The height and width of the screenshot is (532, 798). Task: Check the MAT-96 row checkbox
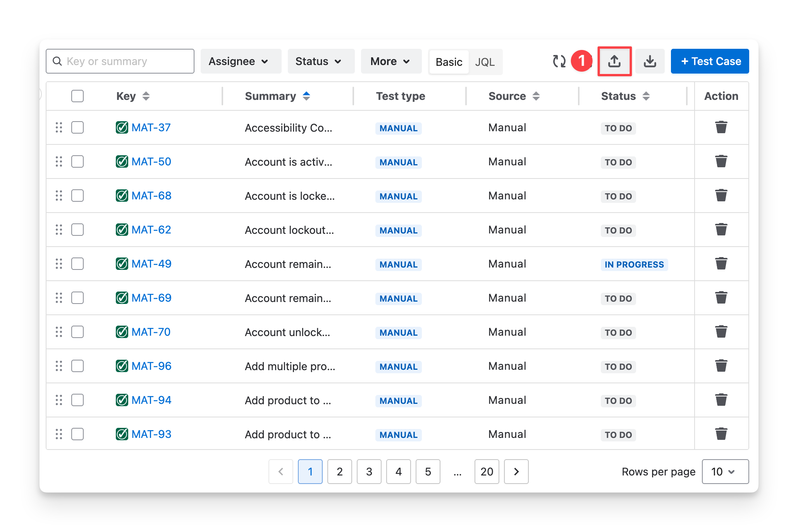77,366
